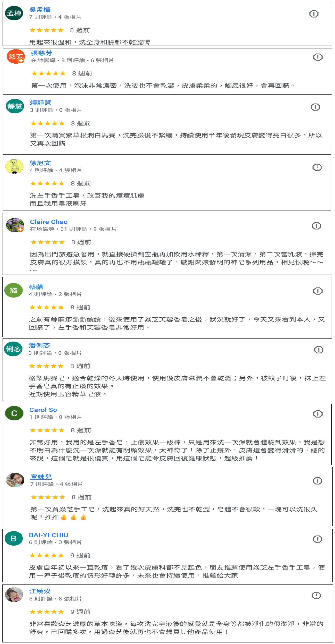Click report icon on 江臻汝's review
Screen dimensions: 335x644
316,596
